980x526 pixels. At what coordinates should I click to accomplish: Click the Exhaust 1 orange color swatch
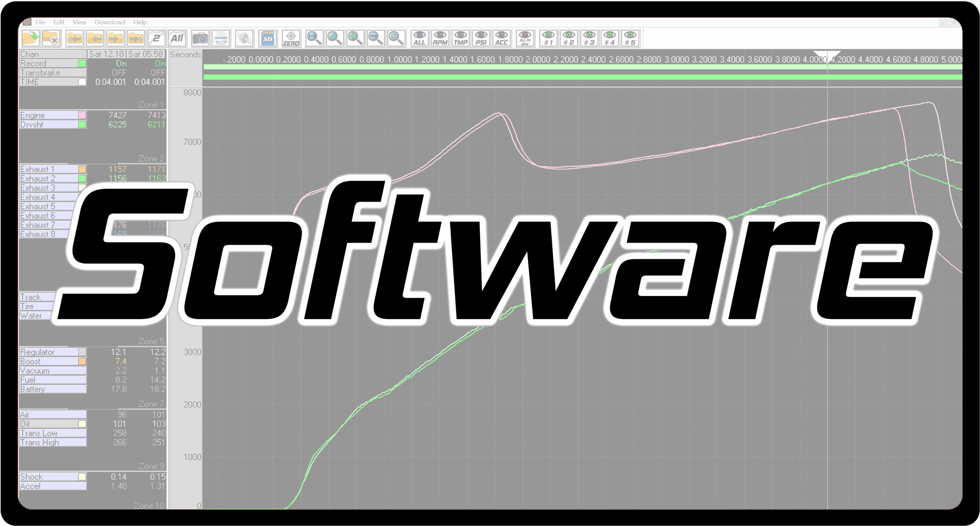82,169
